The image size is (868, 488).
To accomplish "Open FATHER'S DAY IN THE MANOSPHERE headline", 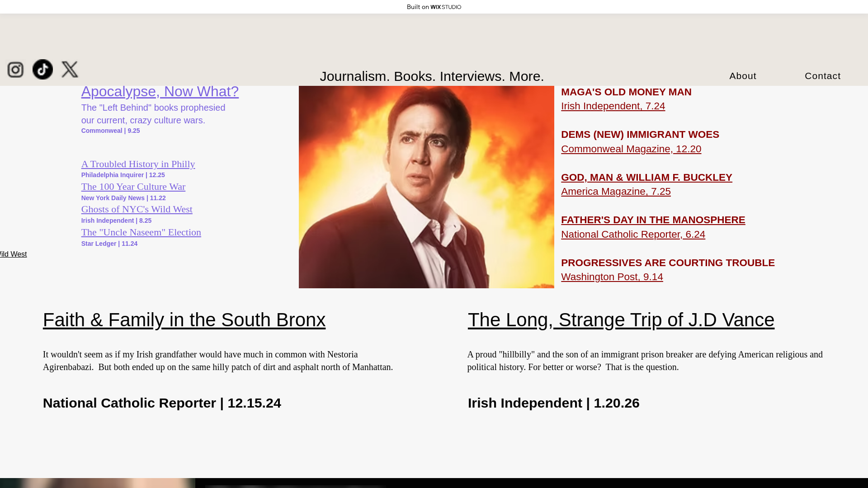I will [x=653, y=220].
